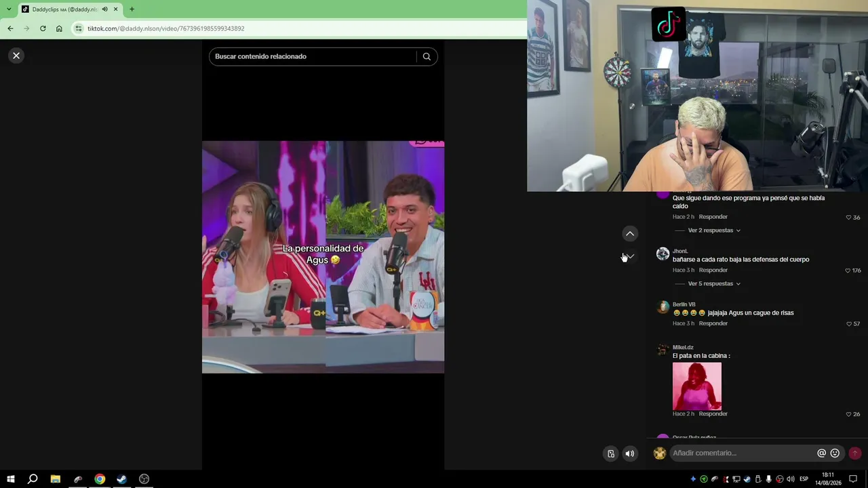This screenshot has width=868, height=488.
Task: Open Mikel.dz's profile avatar
Action: pyautogui.click(x=663, y=350)
